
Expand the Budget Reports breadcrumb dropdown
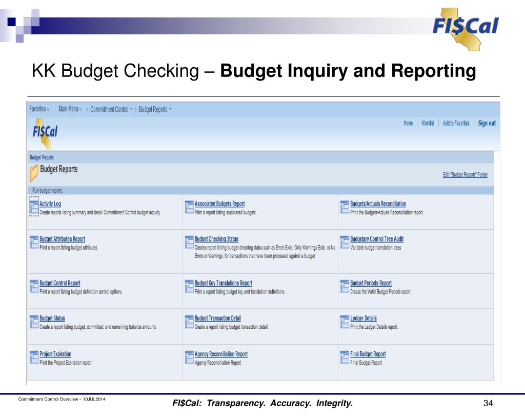pyautogui.click(x=155, y=109)
